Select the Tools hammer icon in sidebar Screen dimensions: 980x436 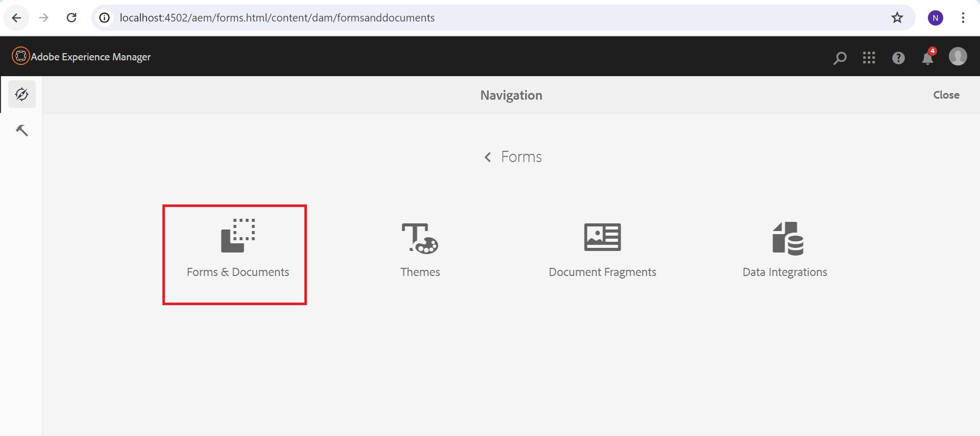click(22, 130)
